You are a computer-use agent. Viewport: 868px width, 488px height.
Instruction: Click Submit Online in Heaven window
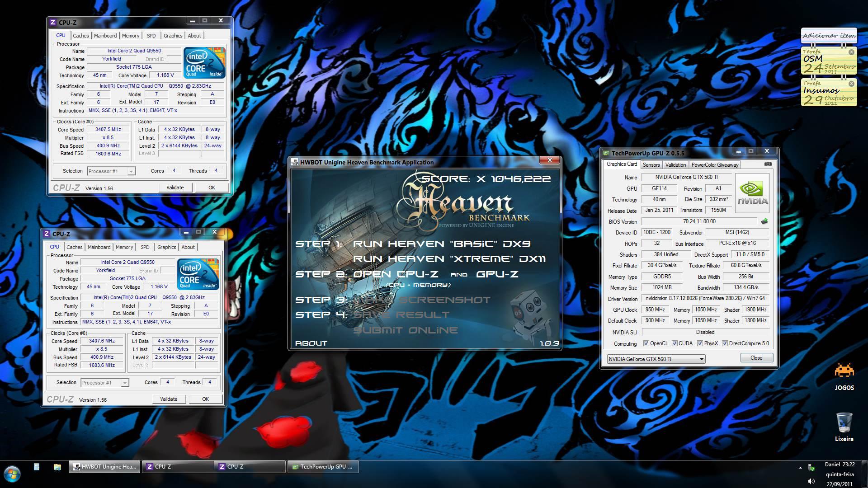tap(405, 330)
